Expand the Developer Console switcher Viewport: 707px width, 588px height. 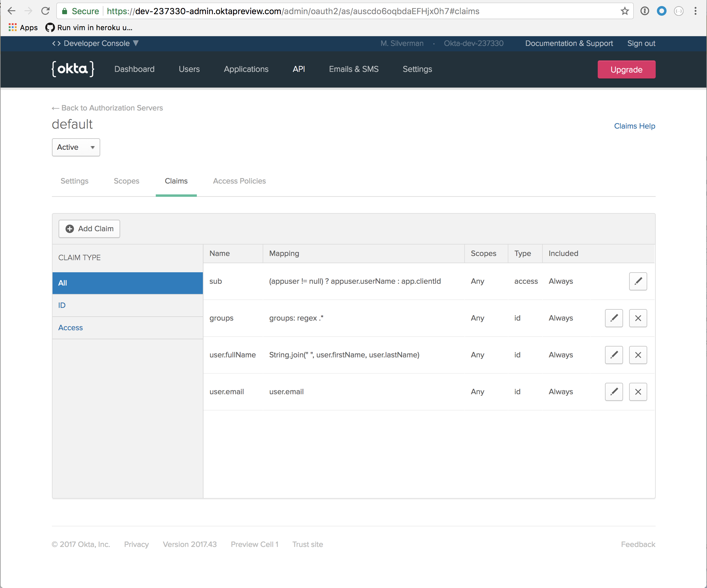[x=95, y=43]
